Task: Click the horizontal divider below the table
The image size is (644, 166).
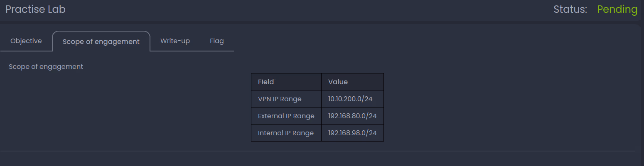Action: coord(318,151)
